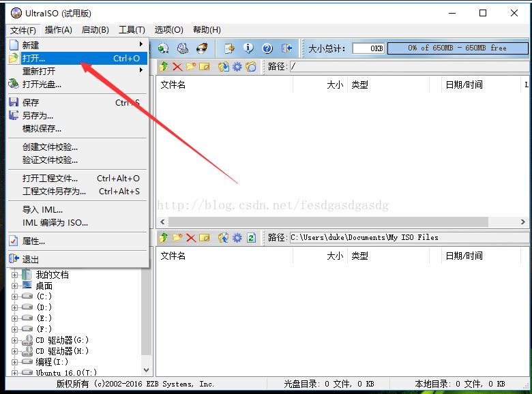
Task: Click the local path field showing My ISO Files
Action: 408,237
